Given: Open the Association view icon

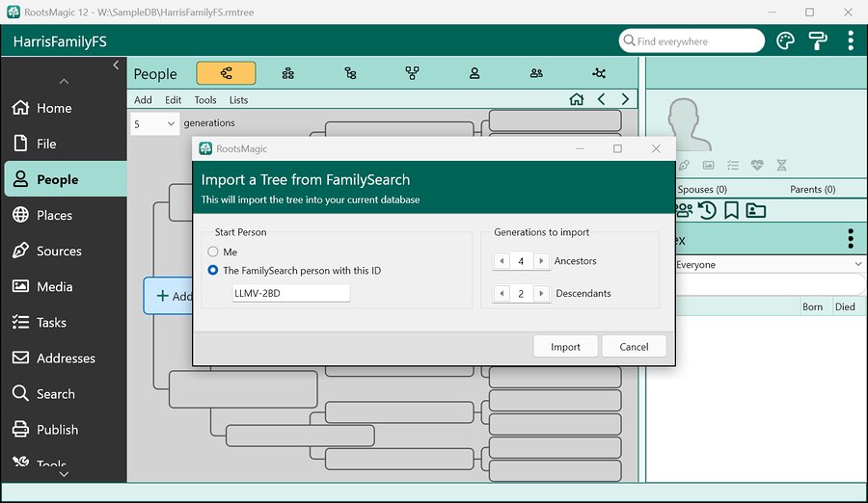Looking at the screenshot, I should [x=598, y=73].
